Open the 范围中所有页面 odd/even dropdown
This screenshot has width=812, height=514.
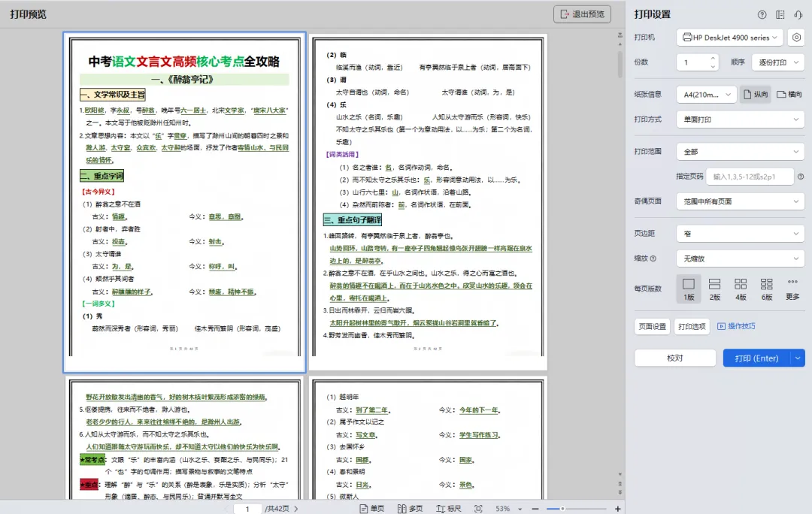pos(741,201)
